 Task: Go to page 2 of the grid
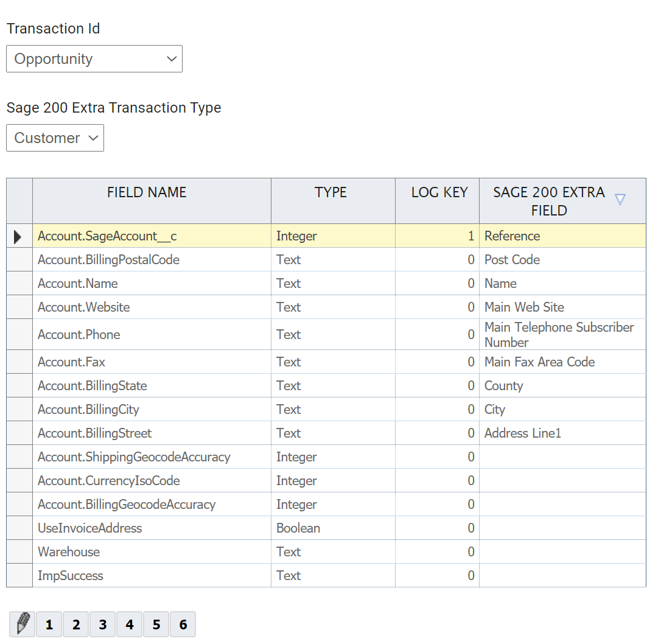point(76,625)
